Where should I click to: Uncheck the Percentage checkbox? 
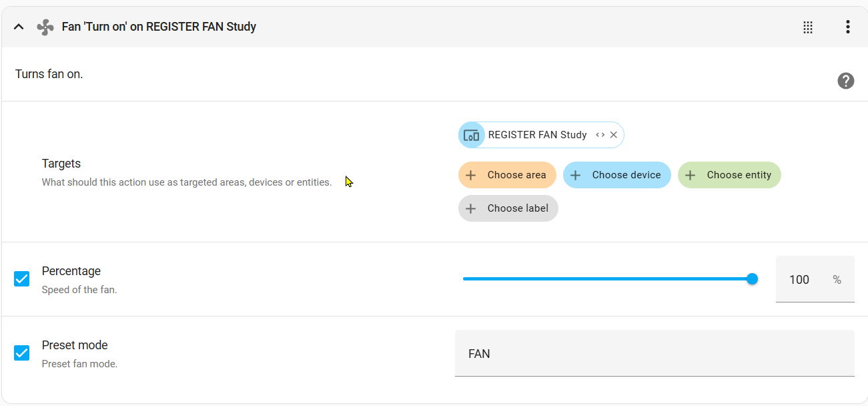pyautogui.click(x=22, y=279)
